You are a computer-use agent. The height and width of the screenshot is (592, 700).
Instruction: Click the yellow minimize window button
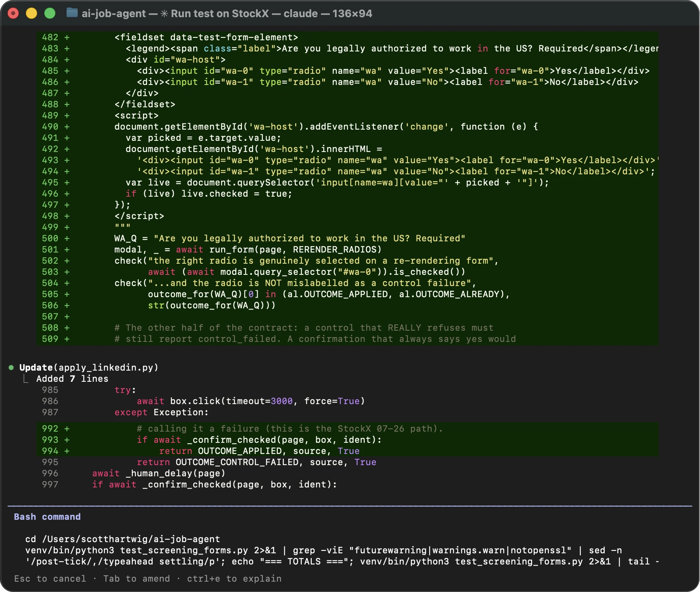tap(31, 13)
